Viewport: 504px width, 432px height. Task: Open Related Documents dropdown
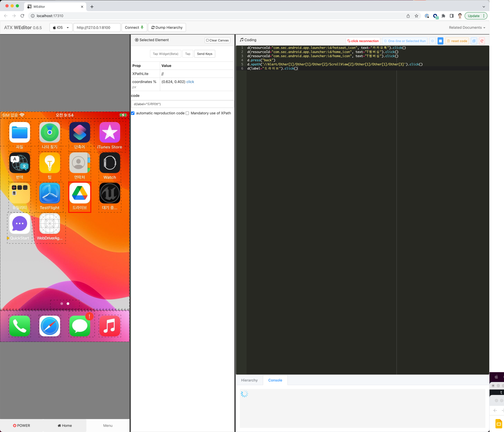(467, 27)
